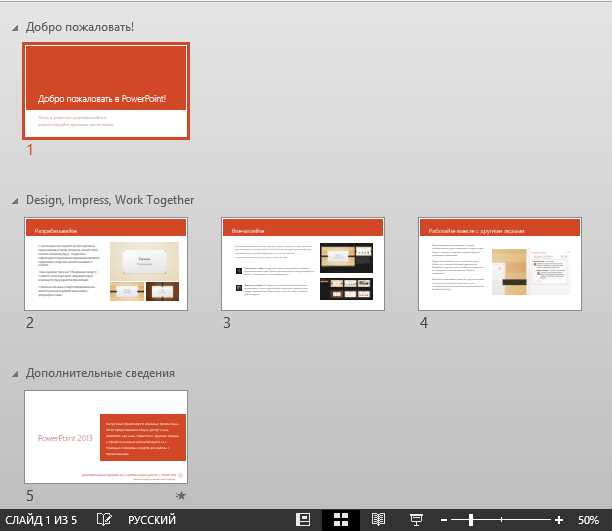This screenshot has width=612, height=531.
Task: Select the Design, Impress, Work Together section title
Action: 110,200
